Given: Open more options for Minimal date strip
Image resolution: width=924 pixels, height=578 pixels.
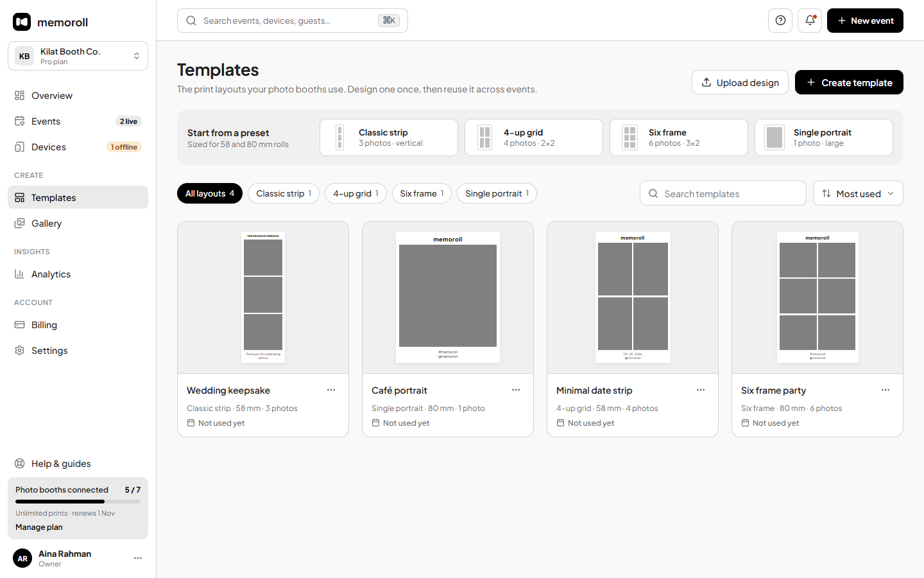Looking at the screenshot, I should [x=701, y=390].
